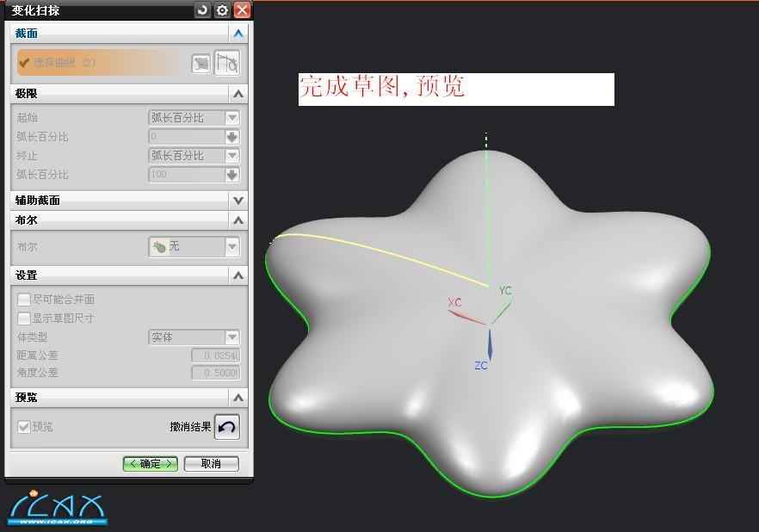Click the YC axis arrow of the triad
Viewport: 759px width, 532px height.
(x=502, y=311)
